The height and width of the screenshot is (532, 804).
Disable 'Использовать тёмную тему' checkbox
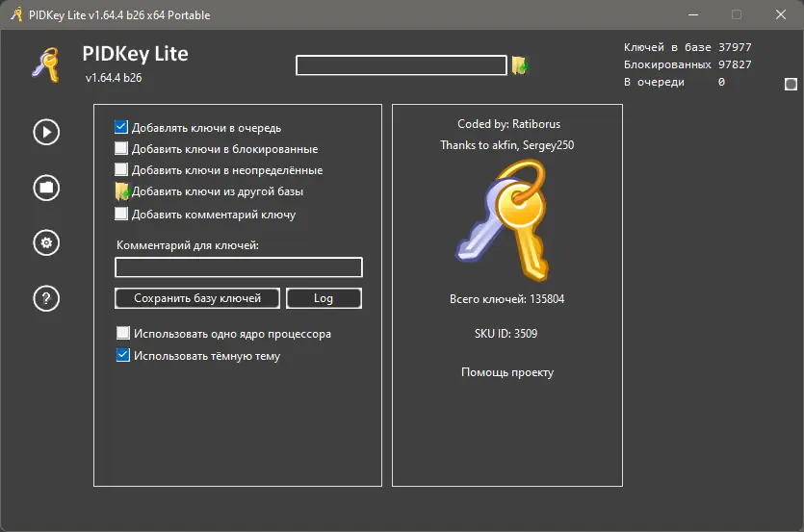point(122,355)
